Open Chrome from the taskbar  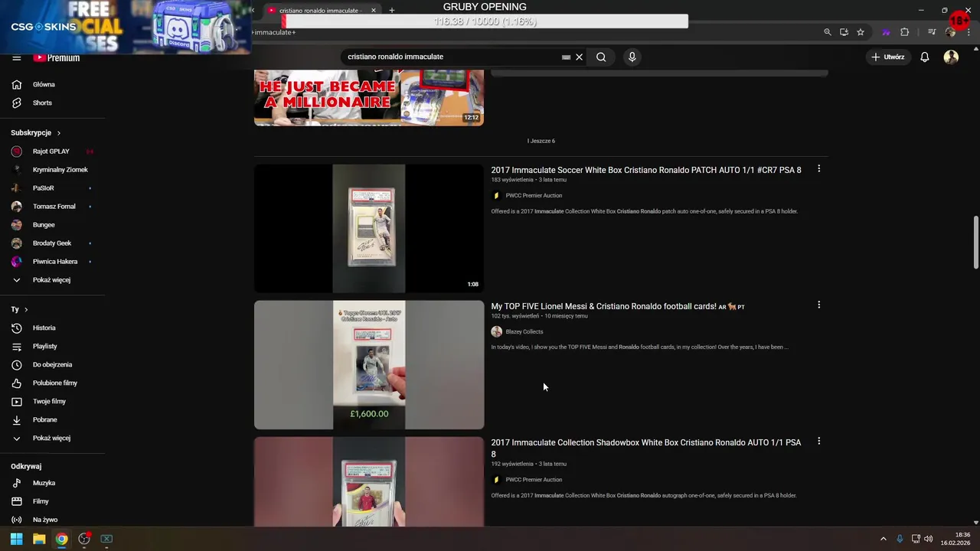click(x=61, y=539)
